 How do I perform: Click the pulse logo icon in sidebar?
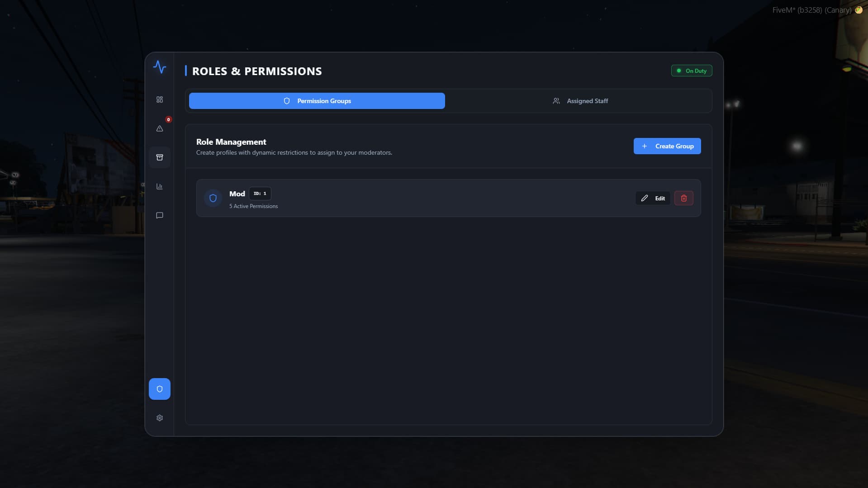(160, 67)
